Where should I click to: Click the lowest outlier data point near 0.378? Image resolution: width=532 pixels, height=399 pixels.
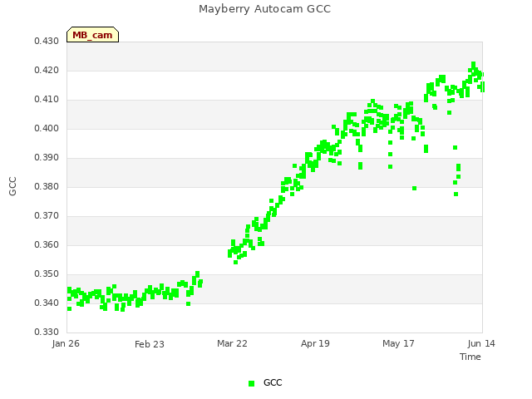[x=456, y=194]
